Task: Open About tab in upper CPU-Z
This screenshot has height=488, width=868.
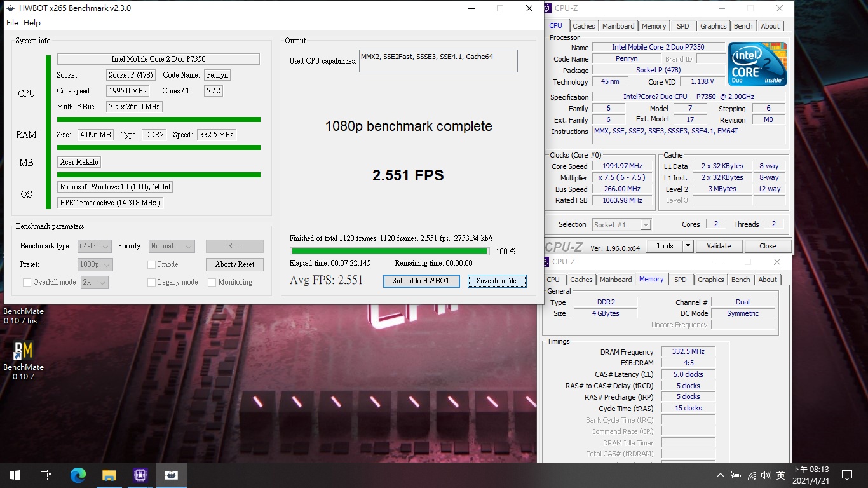Action: 770,26
